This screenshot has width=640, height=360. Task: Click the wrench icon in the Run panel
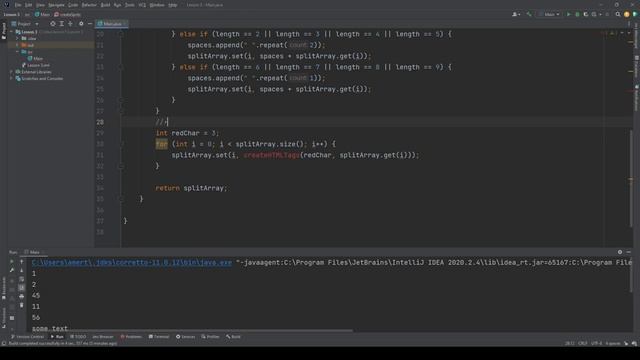coord(12,270)
